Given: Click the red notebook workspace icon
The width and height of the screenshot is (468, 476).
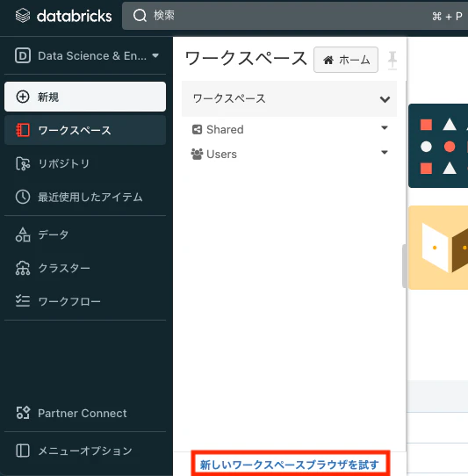Looking at the screenshot, I should pyautogui.click(x=23, y=130).
